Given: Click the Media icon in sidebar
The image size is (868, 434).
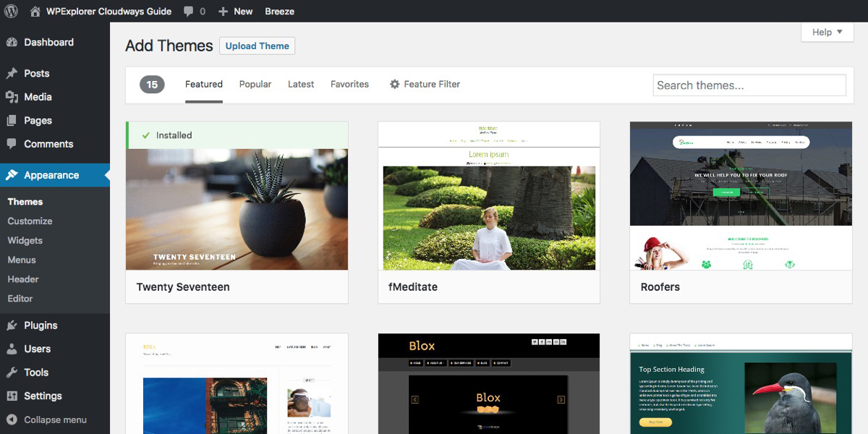Looking at the screenshot, I should (x=12, y=97).
